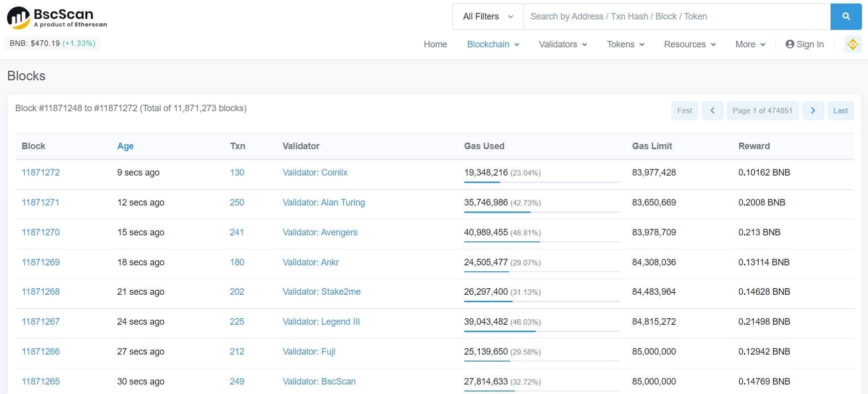Open block 11871266
This screenshot has height=394, width=868.
click(41, 352)
